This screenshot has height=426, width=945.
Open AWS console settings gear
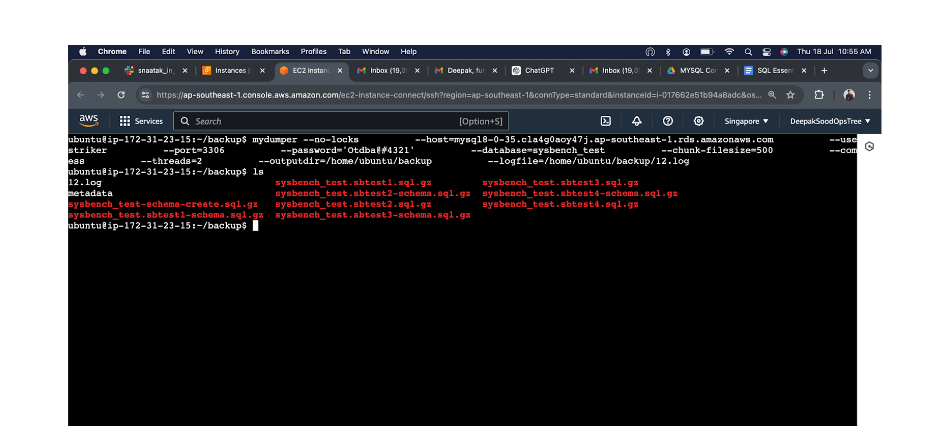(x=699, y=121)
